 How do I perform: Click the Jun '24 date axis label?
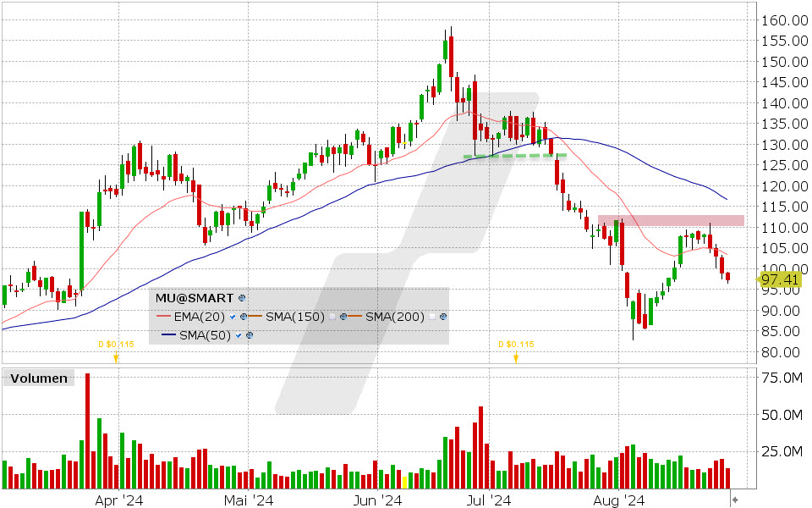coord(377,500)
